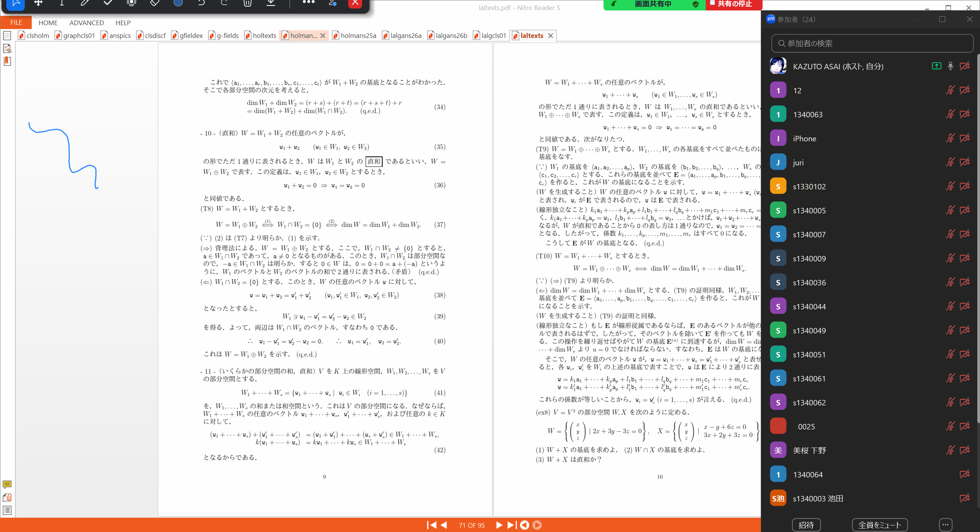This screenshot has height=532, width=980.
Task: Toggle video icon for participant 1340064
Action: (x=965, y=474)
